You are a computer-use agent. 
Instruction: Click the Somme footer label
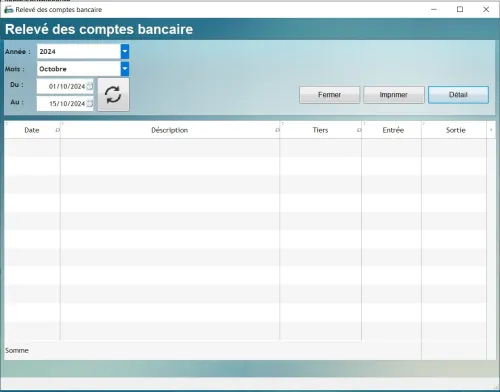click(17, 350)
